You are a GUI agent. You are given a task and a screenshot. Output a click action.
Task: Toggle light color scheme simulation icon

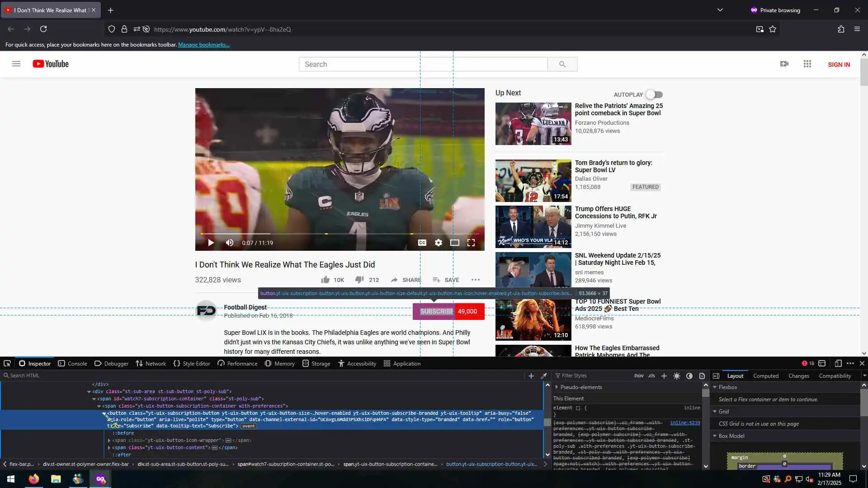coord(676,375)
